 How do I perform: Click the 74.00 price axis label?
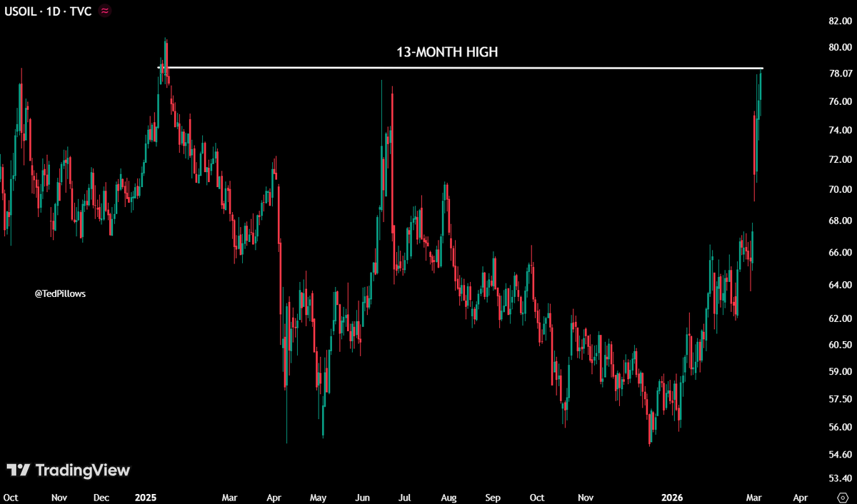coord(840,131)
